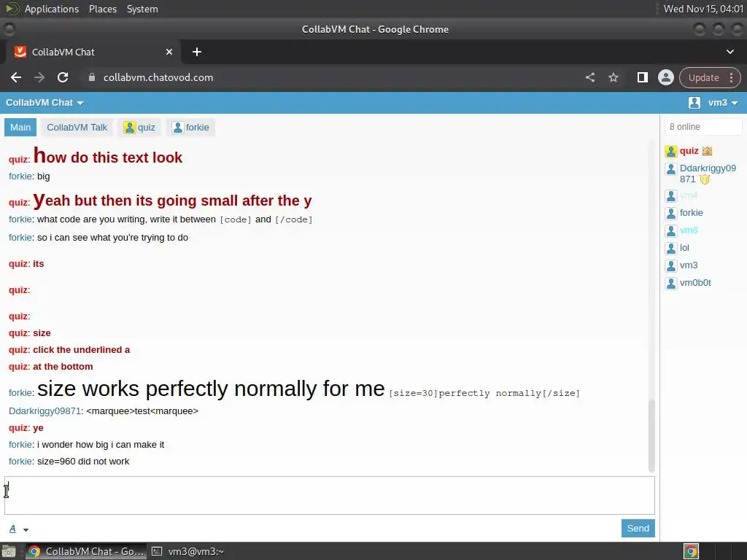Viewport: 747px width, 560px height.
Task: Switch to vm3@vm3 terminal in taskbar
Action: pyautogui.click(x=189, y=551)
